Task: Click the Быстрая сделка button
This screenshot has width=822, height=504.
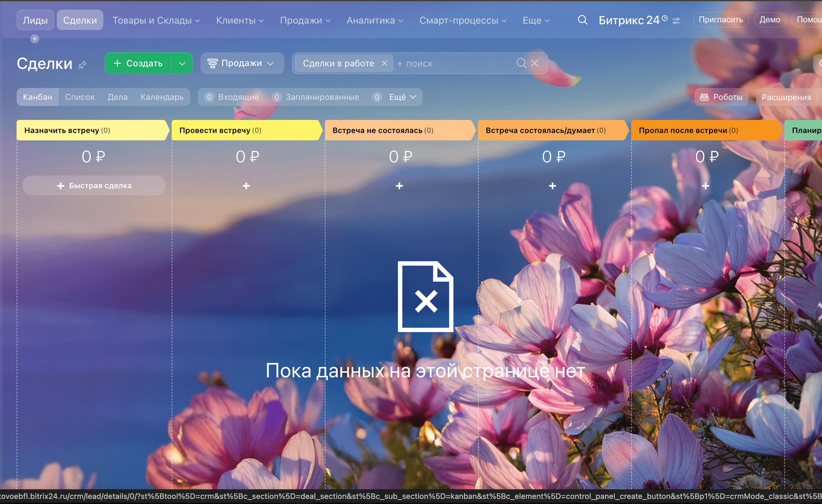Action: (x=94, y=185)
